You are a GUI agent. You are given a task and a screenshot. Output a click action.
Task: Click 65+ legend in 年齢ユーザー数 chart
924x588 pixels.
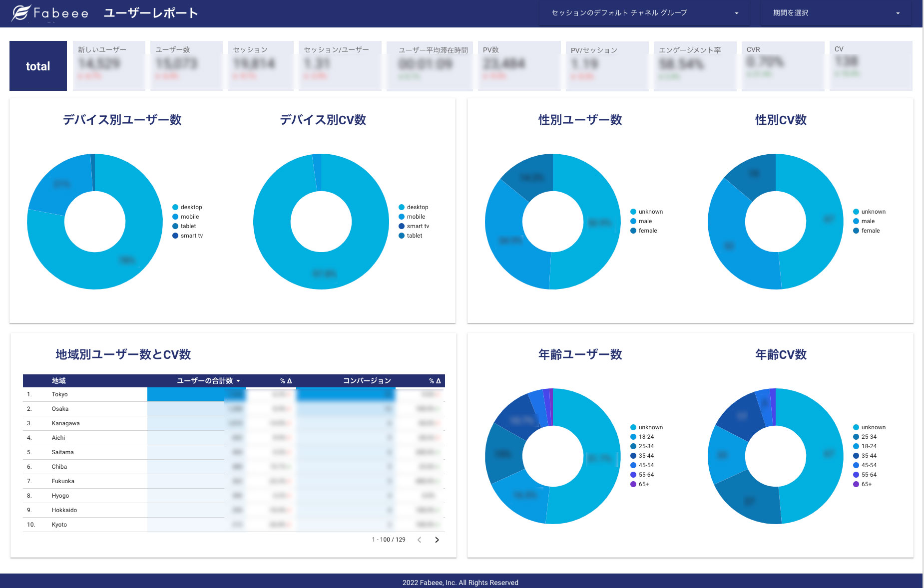pos(640,484)
